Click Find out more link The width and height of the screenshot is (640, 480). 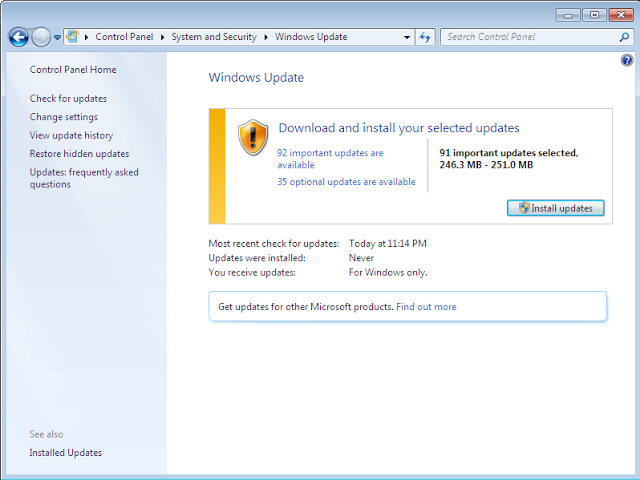tap(426, 307)
